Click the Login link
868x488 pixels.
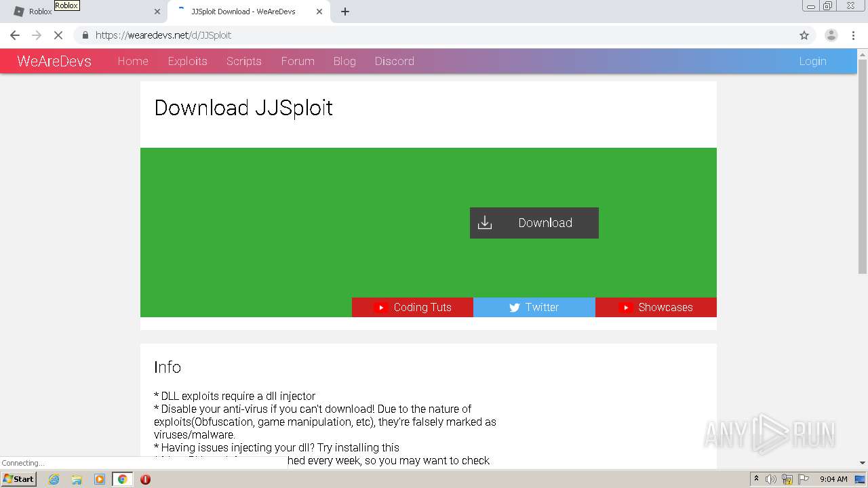[x=812, y=61]
